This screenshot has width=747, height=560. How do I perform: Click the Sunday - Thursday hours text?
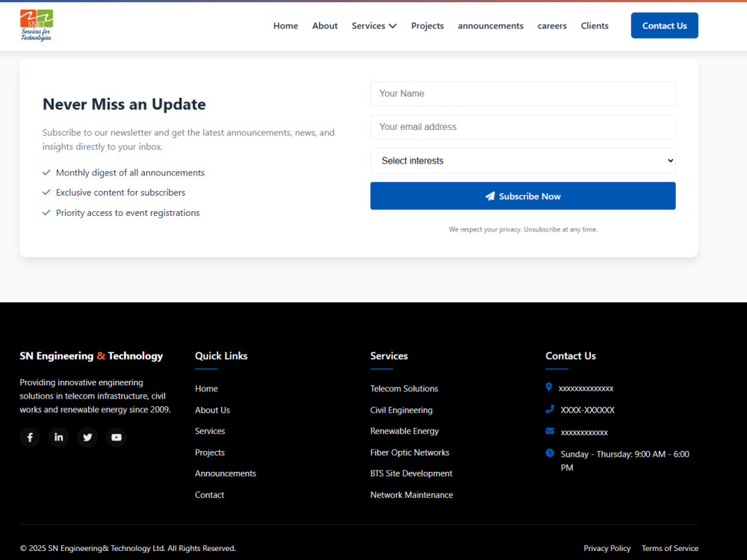point(624,461)
